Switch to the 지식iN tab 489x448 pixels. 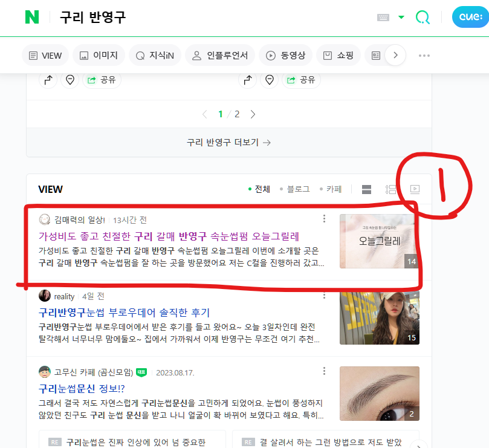pos(155,56)
